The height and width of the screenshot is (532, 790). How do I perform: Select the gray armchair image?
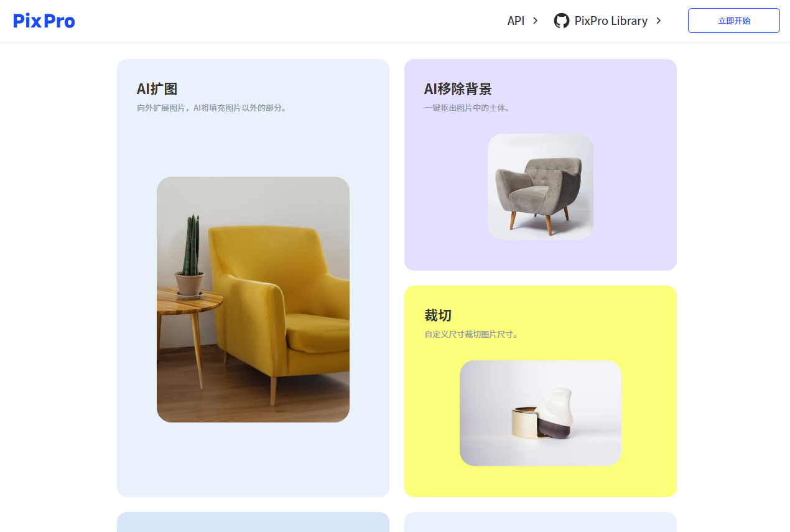point(541,187)
